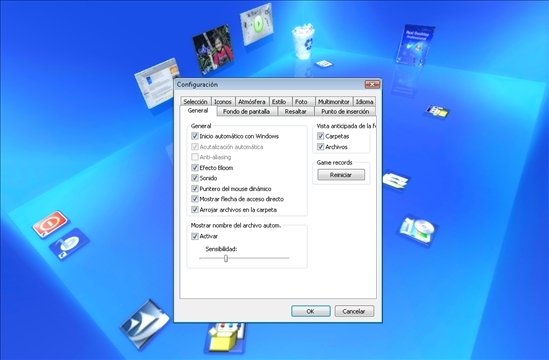Toggle the Efecto Bloom checkbox

195,167
